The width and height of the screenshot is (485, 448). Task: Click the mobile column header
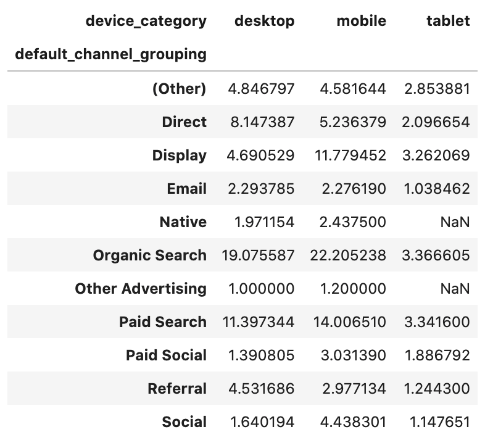pos(361,21)
